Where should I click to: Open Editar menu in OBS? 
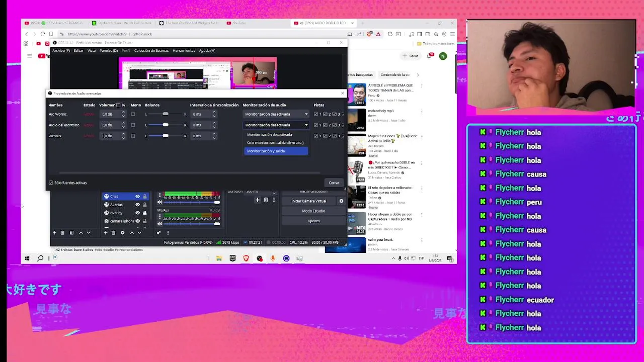pyautogui.click(x=78, y=50)
